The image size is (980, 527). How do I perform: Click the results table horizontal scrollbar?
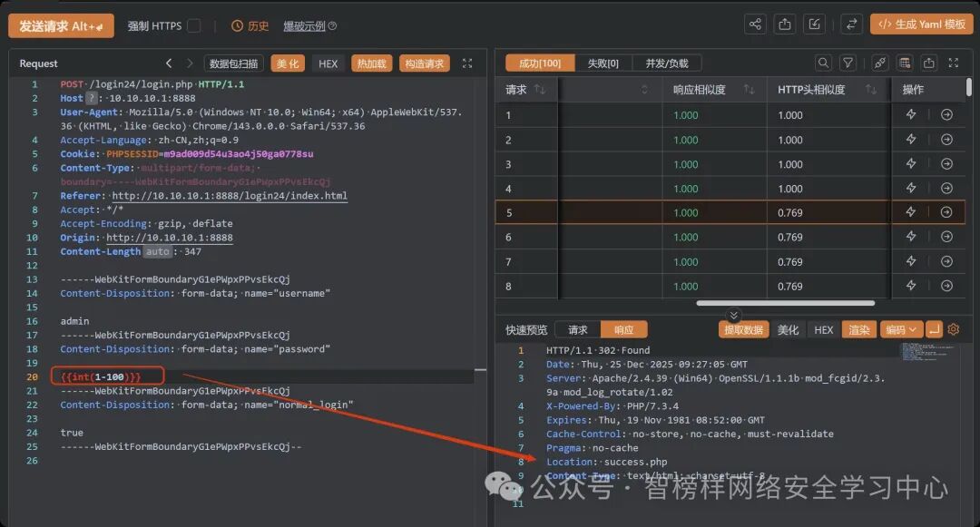point(786,303)
